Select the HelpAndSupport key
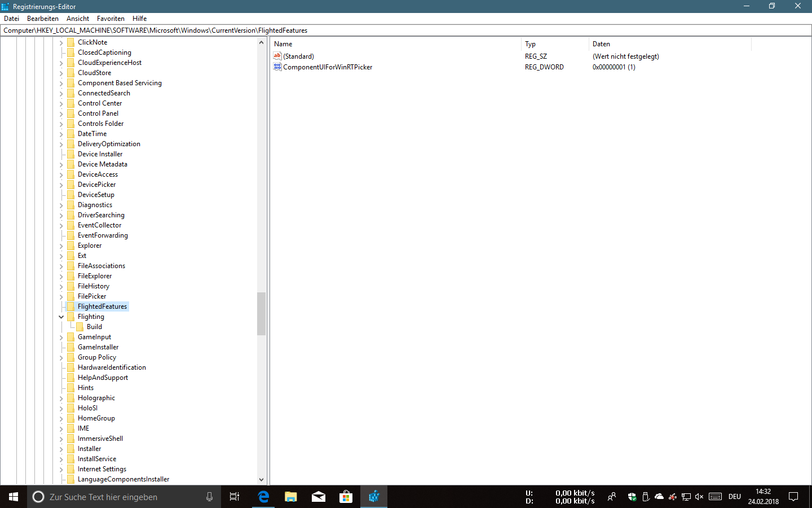 pos(103,378)
